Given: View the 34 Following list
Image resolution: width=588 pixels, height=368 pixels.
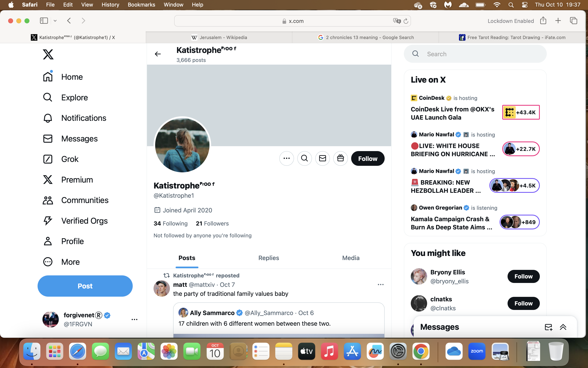Looking at the screenshot, I should pyautogui.click(x=170, y=223).
